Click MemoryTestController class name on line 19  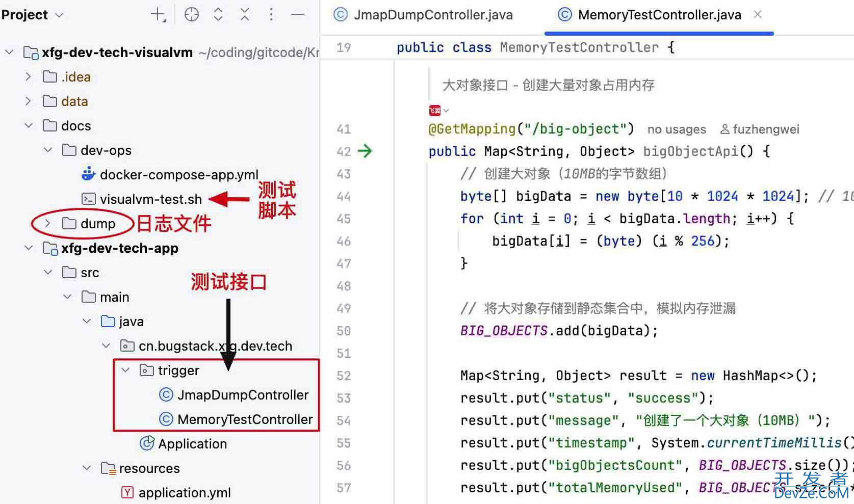pos(579,47)
